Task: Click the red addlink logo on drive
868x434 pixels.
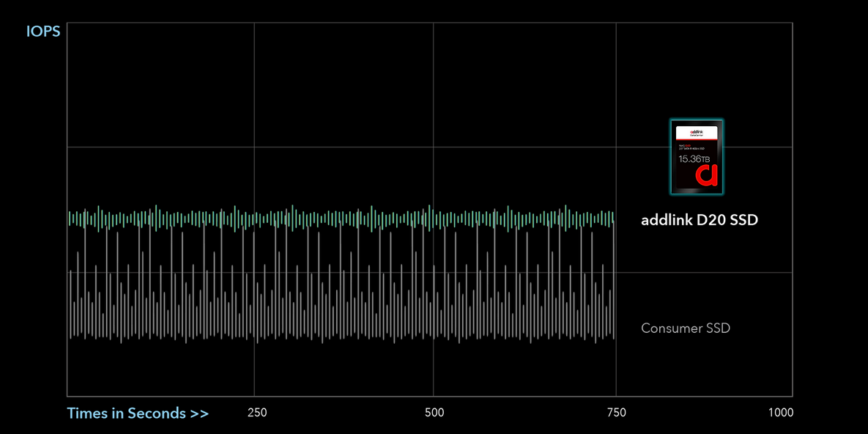Action: click(707, 175)
